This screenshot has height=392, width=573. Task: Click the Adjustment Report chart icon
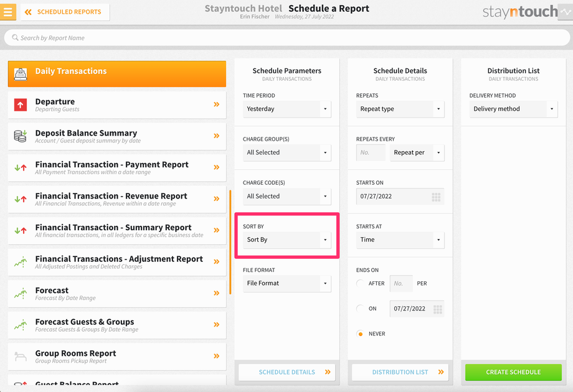tap(21, 262)
